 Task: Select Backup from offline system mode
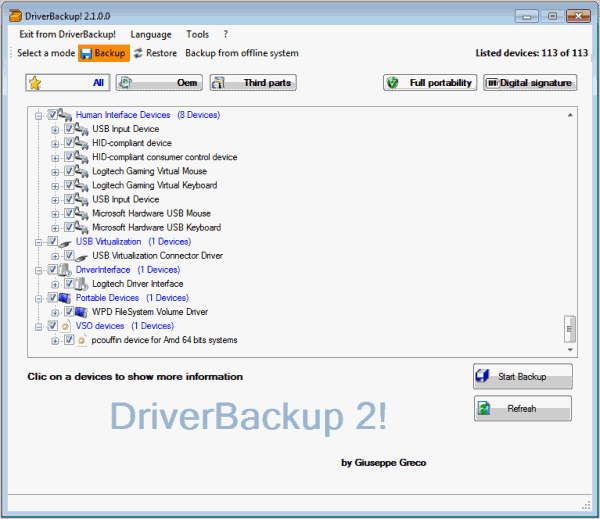242,53
